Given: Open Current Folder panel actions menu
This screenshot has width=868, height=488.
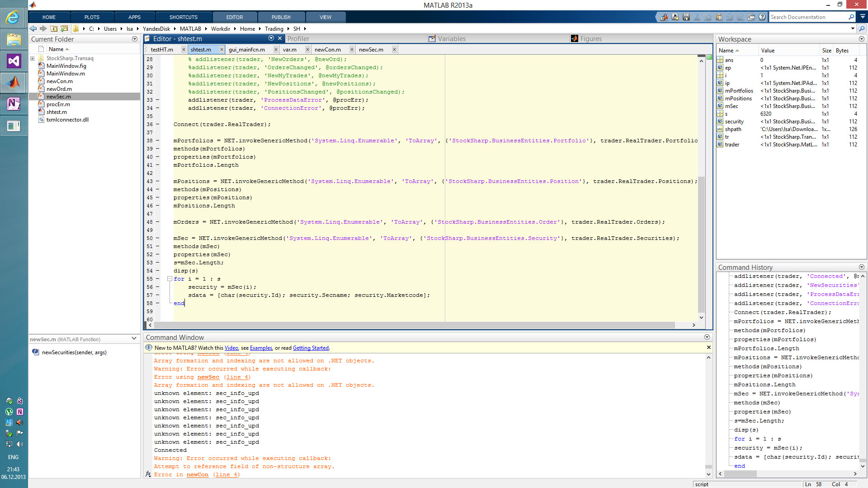Looking at the screenshot, I should 135,39.
